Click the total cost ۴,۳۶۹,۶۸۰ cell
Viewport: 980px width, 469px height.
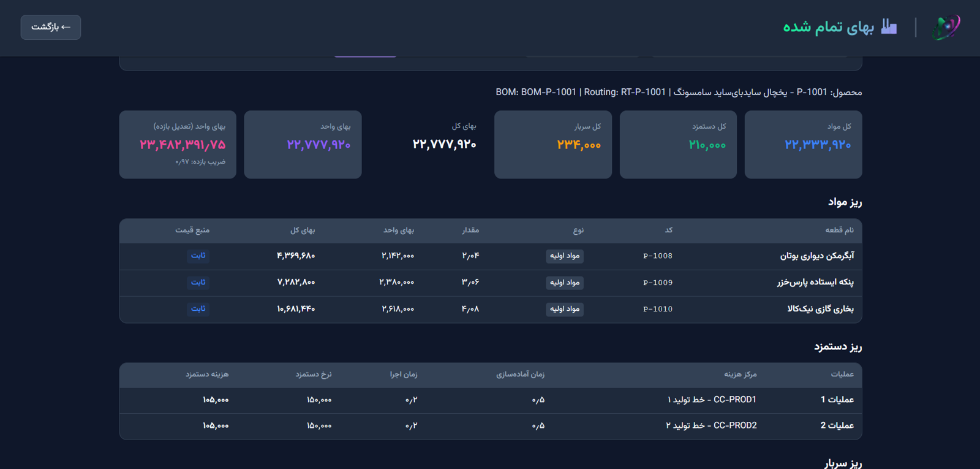pos(296,256)
